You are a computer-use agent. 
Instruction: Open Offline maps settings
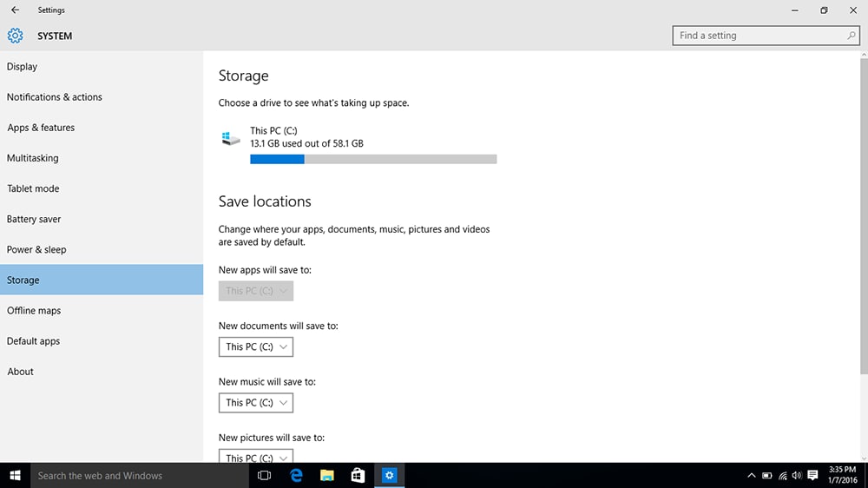pos(102,310)
